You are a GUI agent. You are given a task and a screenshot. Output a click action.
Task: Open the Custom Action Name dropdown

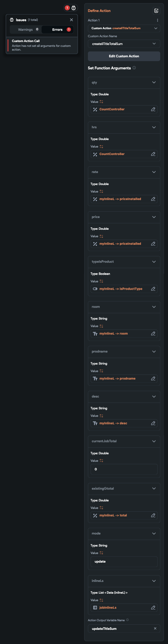124,44
